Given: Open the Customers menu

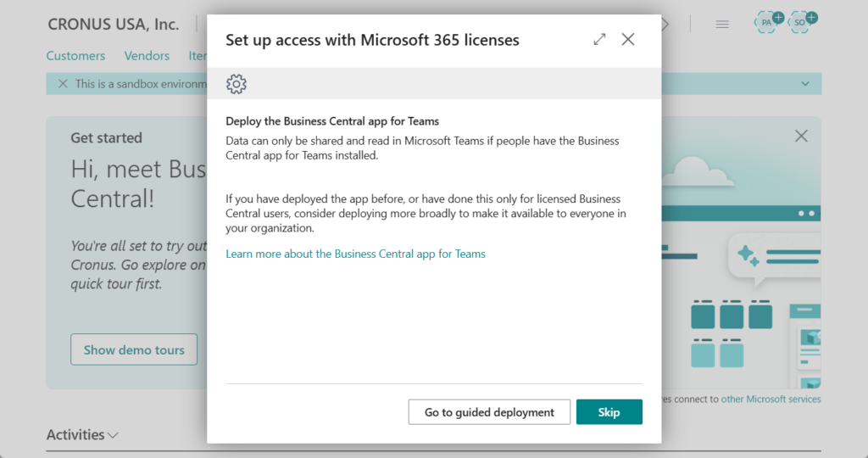Looking at the screenshot, I should [75, 56].
